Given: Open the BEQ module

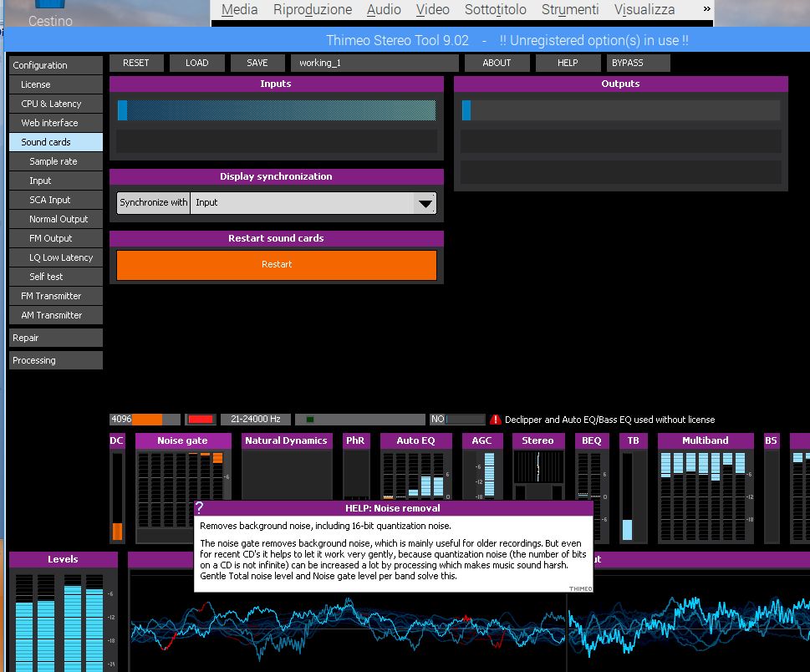Looking at the screenshot, I should tap(592, 440).
